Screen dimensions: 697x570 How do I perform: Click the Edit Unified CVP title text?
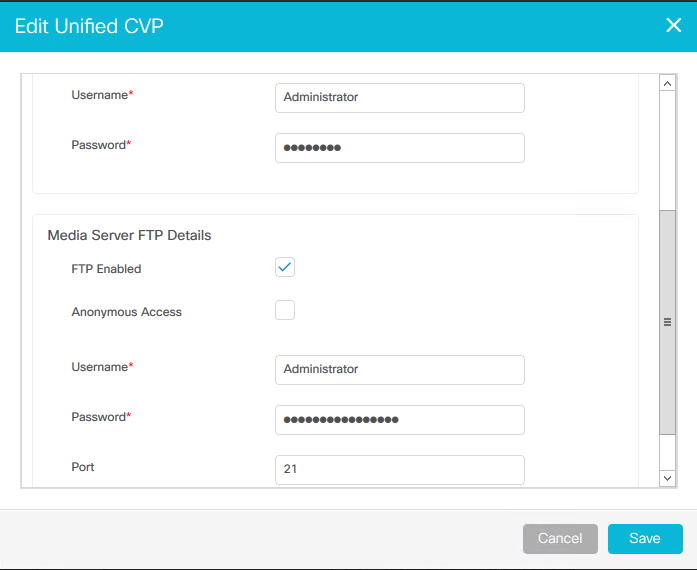[89, 26]
